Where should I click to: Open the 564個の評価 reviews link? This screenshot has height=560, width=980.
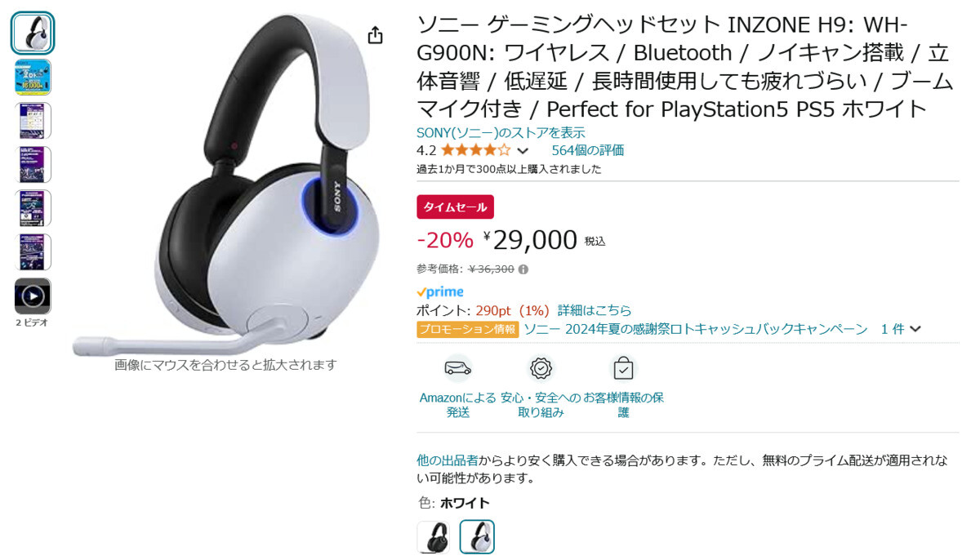pos(588,150)
